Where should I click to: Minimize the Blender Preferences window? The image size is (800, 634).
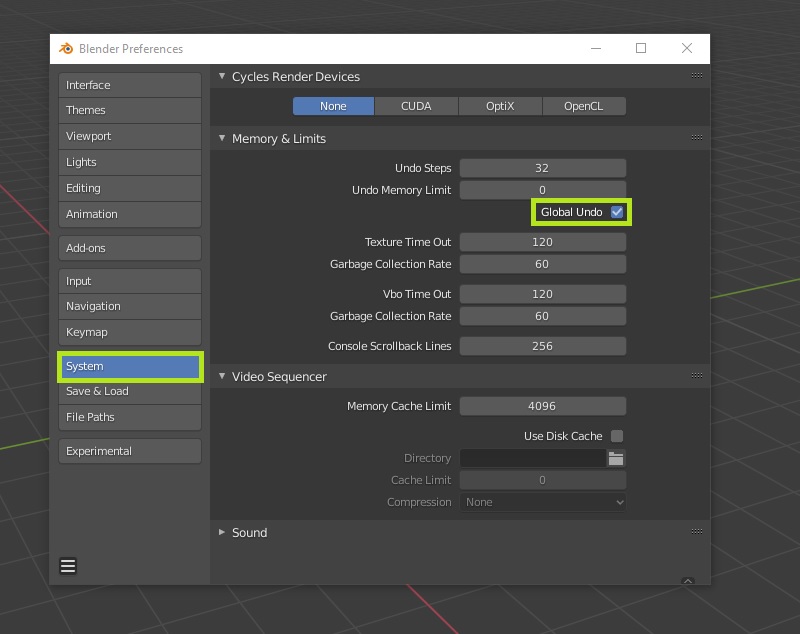[x=596, y=48]
